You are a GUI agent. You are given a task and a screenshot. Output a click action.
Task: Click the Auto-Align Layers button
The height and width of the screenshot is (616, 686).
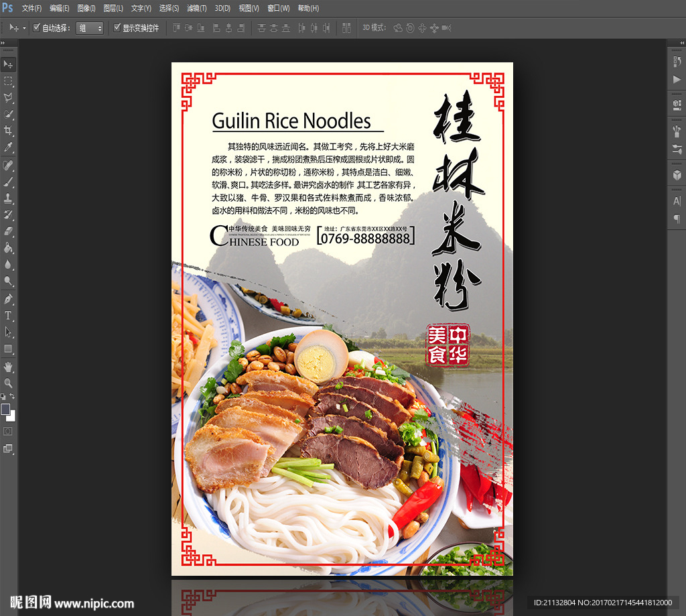pos(346,28)
